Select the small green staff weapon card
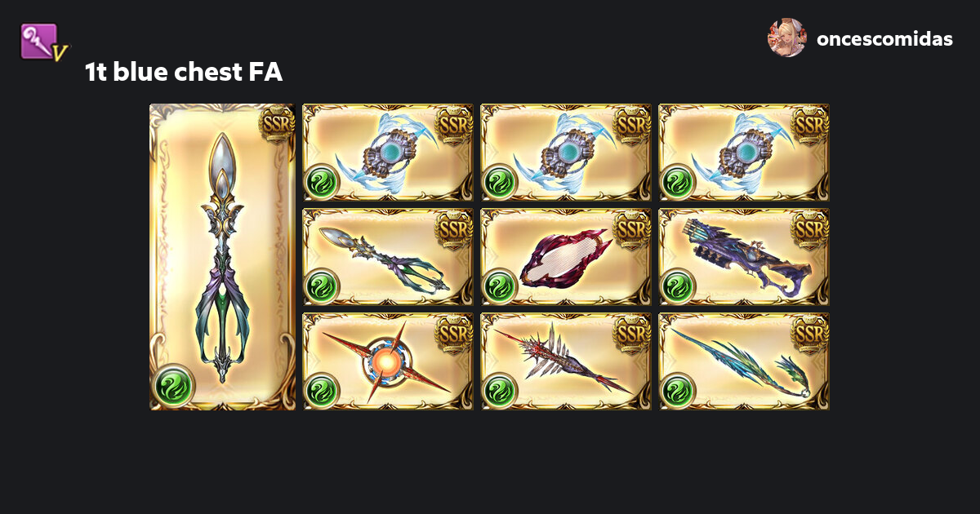The height and width of the screenshot is (514, 980). (x=388, y=257)
